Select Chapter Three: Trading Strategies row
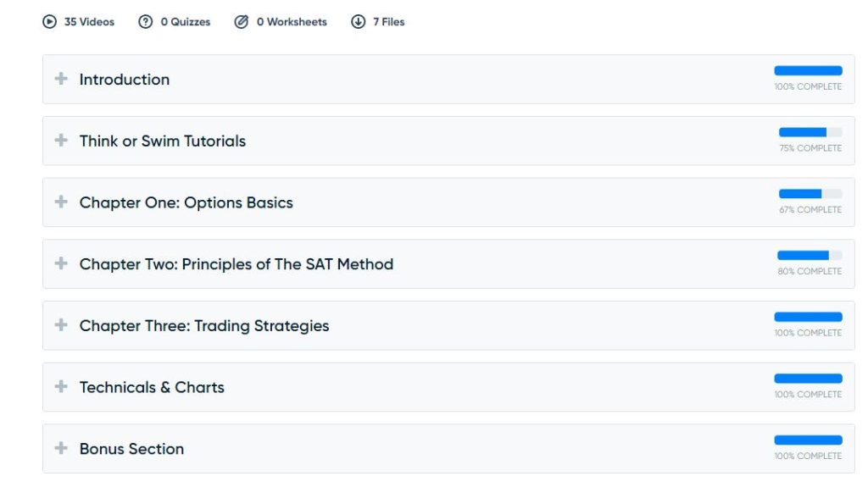Viewport: 868px width, 487px height. tap(204, 326)
